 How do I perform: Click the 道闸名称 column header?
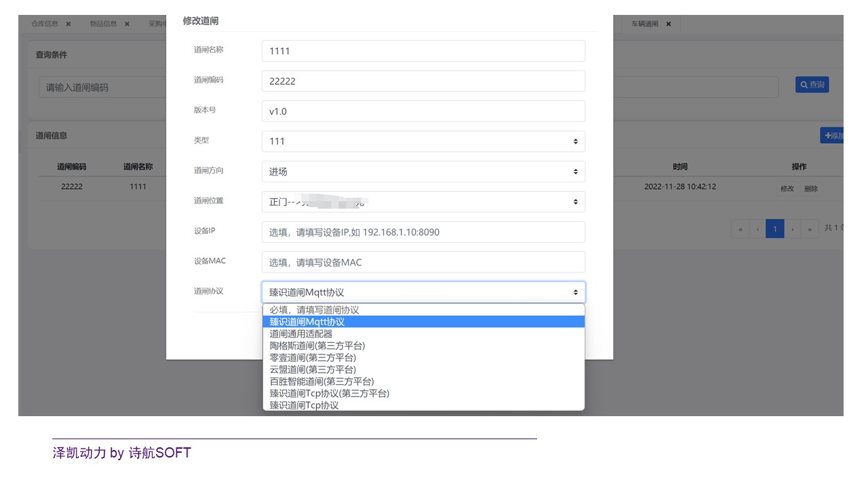(138, 167)
